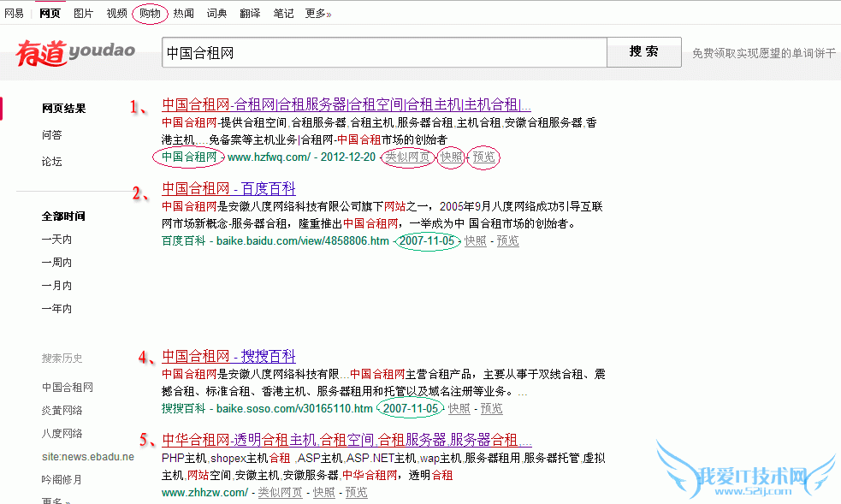Click the 搜索 button

[644, 52]
